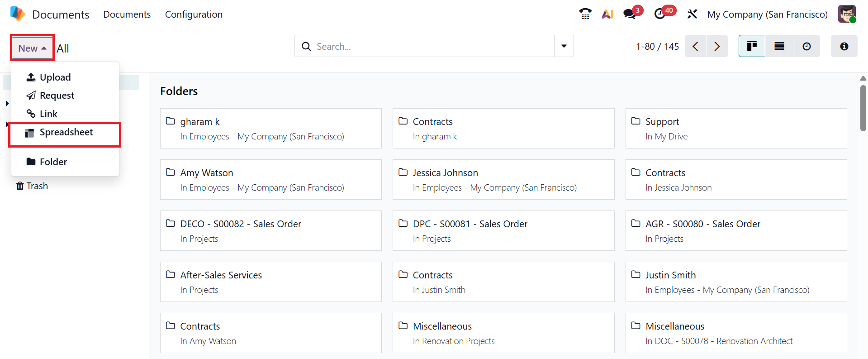Go to the next page of documents
Viewport: 868px width, 359px height.
click(x=717, y=46)
